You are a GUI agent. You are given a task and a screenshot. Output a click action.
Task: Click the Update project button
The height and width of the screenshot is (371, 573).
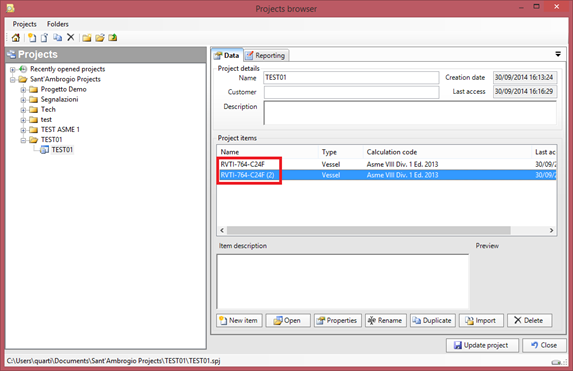tap(482, 345)
